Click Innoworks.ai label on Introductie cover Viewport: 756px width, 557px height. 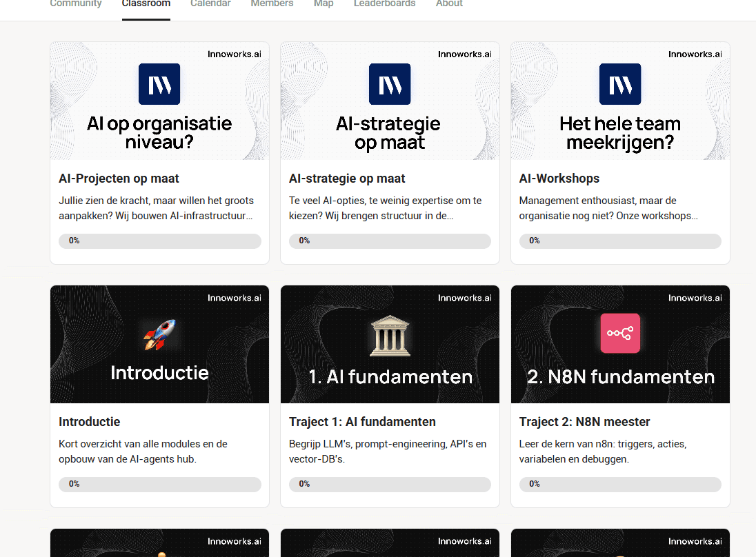click(235, 298)
